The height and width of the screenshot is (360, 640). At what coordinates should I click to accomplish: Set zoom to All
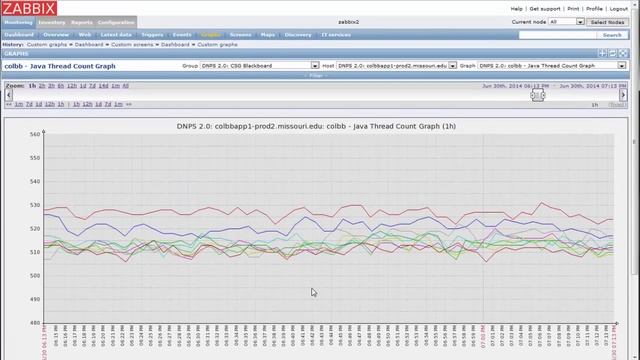tap(125, 86)
